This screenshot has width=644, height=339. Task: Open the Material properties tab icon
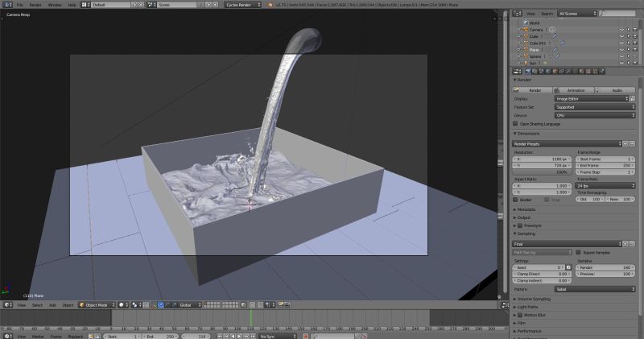pos(581,71)
